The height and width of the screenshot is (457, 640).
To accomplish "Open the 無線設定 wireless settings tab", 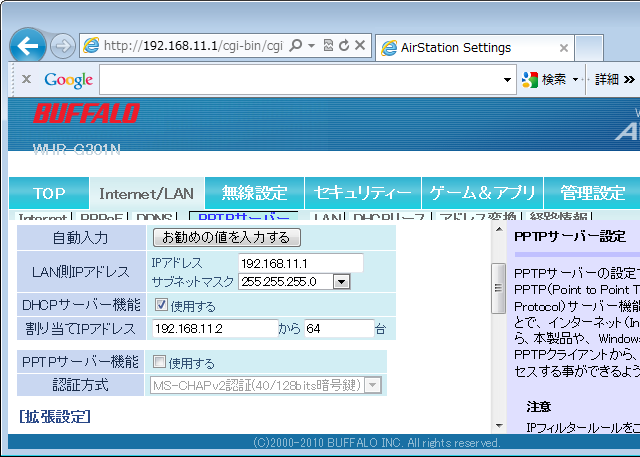I will coord(255,193).
